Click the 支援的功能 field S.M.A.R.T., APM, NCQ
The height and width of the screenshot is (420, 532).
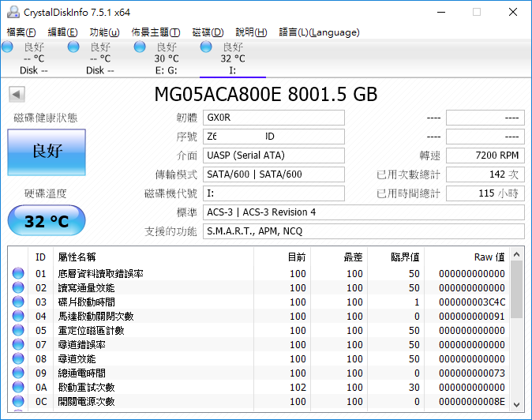click(364, 231)
